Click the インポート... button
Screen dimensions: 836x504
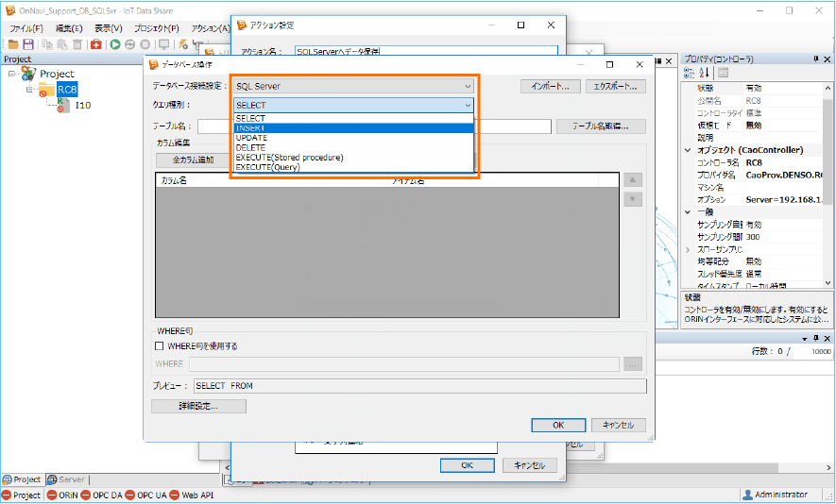(550, 86)
